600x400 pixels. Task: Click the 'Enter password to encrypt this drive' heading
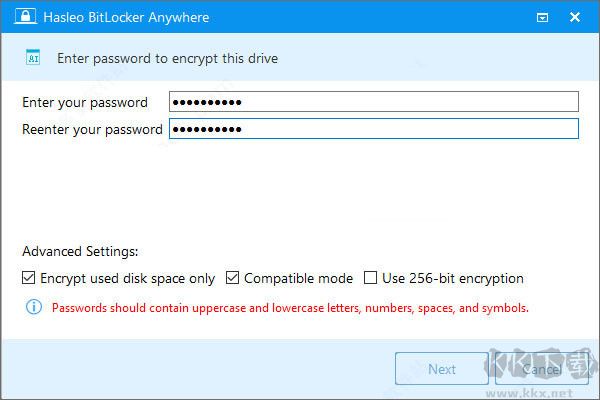pos(167,59)
